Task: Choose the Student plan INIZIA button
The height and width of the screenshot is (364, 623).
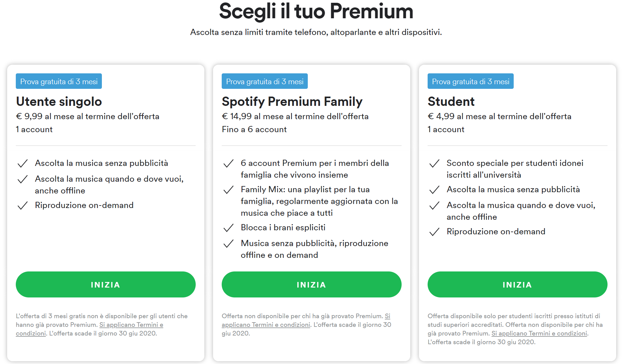Action: pos(517,284)
